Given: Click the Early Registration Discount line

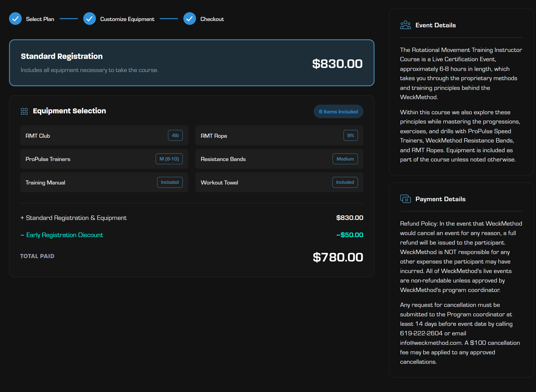Looking at the screenshot, I should click(x=64, y=235).
